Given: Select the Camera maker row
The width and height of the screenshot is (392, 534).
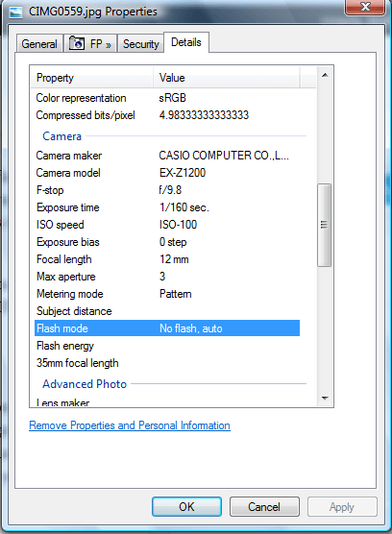Looking at the screenshot, I should click(x=167, y=156).
